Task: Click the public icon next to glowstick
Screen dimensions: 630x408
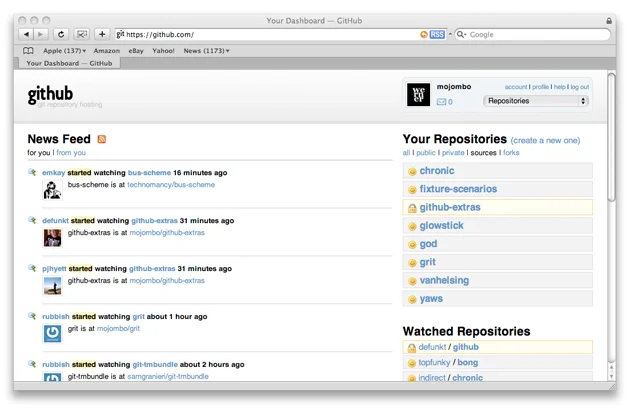Action: (x=412, y=226)
